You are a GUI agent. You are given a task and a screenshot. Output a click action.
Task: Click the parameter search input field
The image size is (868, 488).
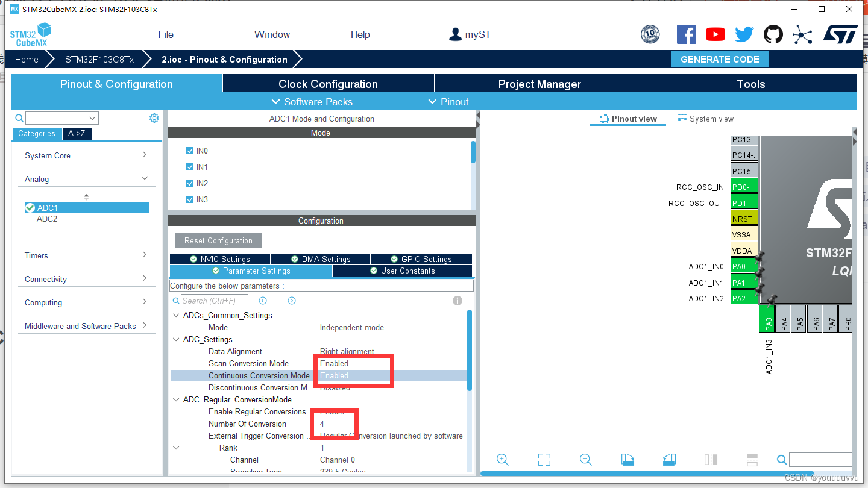click(214, 301)
